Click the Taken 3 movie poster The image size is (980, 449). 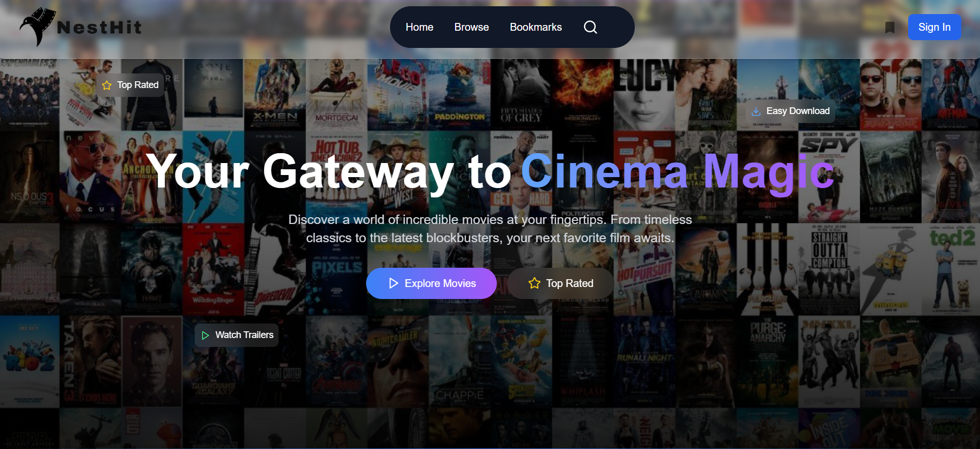pyautogui.click(x=90, y=361)
